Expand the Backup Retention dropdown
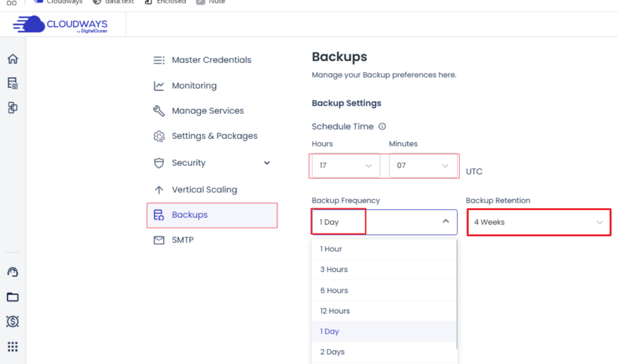The height and width of the screenshot is (364, 618). coord(538,222)
